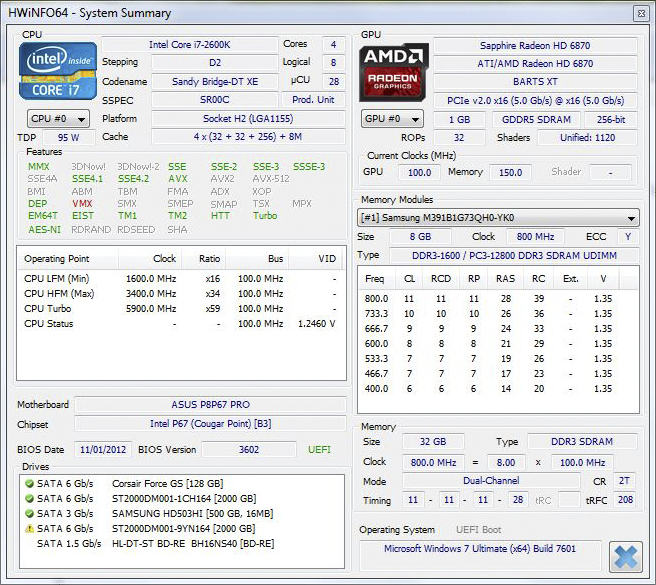The image size is (656, 585).
Task: Click the Sandy Bridge-DT XE codename field
Action: (215, 82)
